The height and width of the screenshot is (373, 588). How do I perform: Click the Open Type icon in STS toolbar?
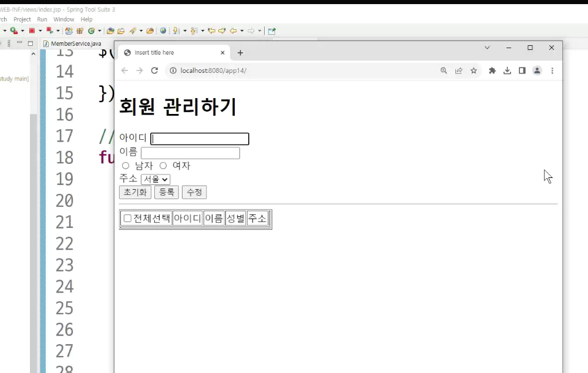point(110,31)
